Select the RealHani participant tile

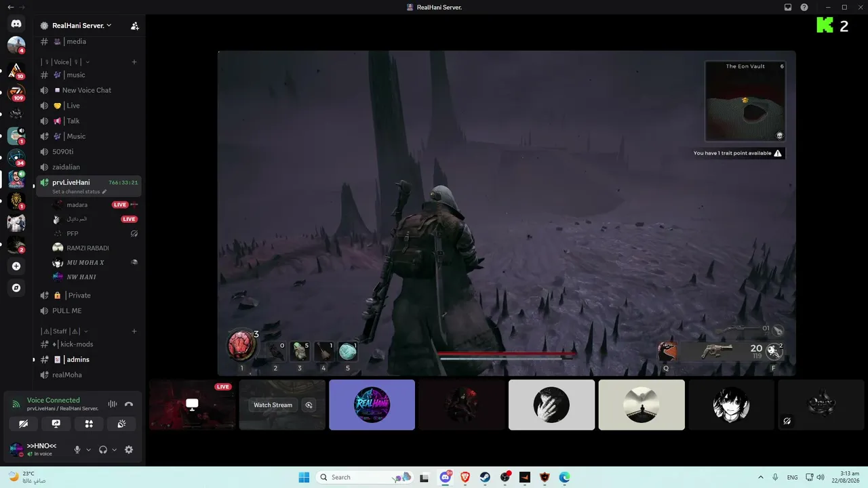click(372, 405)
